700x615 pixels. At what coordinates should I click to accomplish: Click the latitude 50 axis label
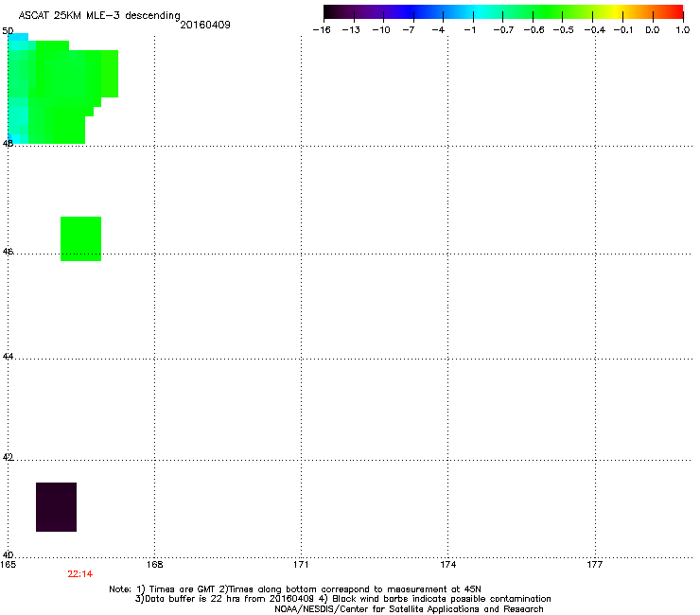pyautogui.click(x=8, y=31)
